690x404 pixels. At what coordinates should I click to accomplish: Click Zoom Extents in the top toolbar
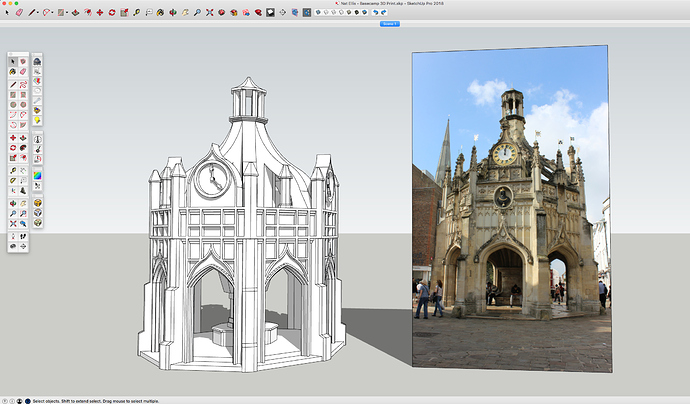209,13
